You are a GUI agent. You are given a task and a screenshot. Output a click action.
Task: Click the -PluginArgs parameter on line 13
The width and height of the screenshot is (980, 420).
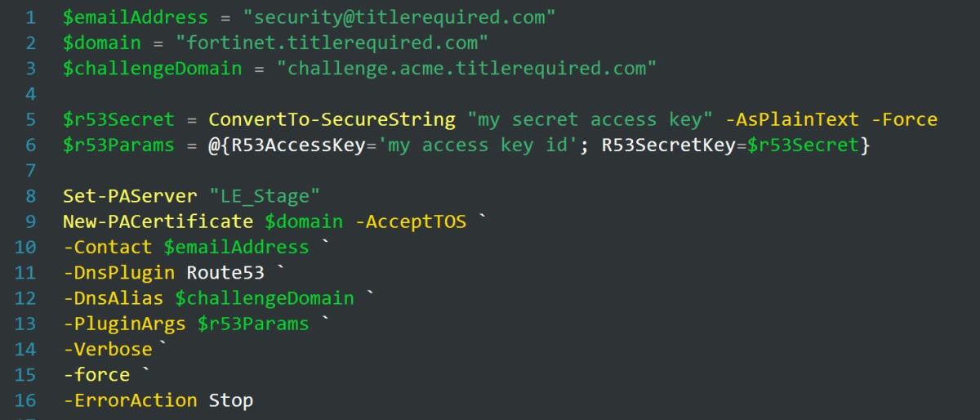pyautogui.click(x=124, y=324)
